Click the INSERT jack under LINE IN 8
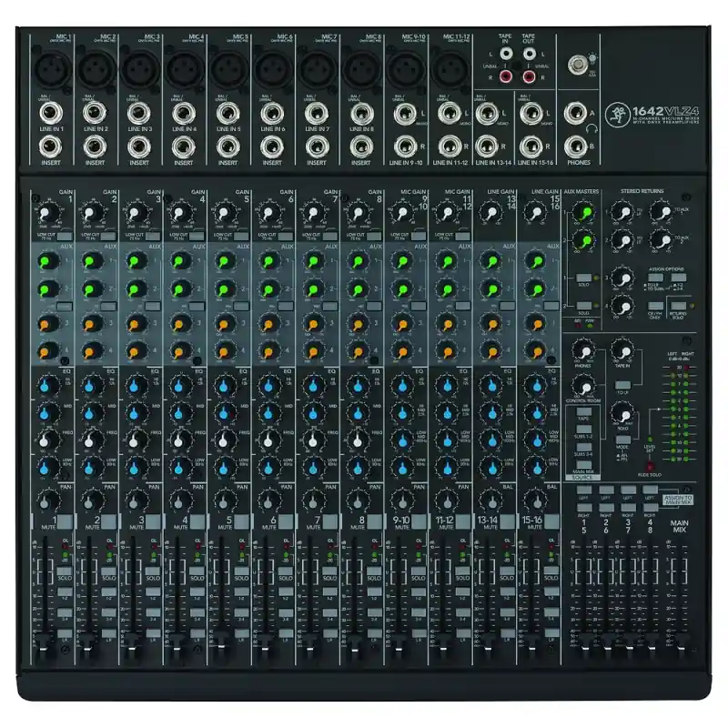 click(360, 147)
